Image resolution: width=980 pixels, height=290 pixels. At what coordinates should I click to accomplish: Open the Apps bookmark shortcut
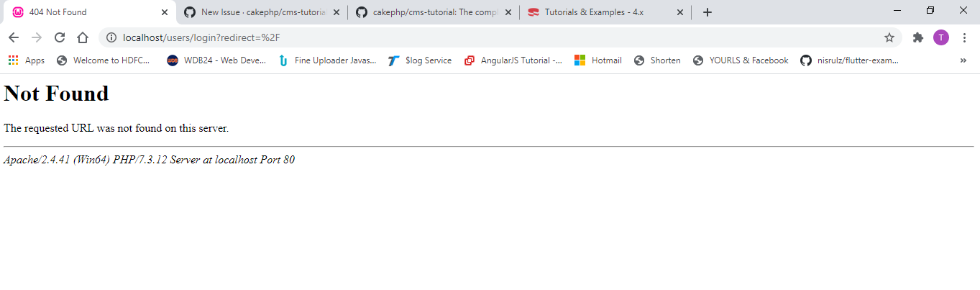click(27, 60)
